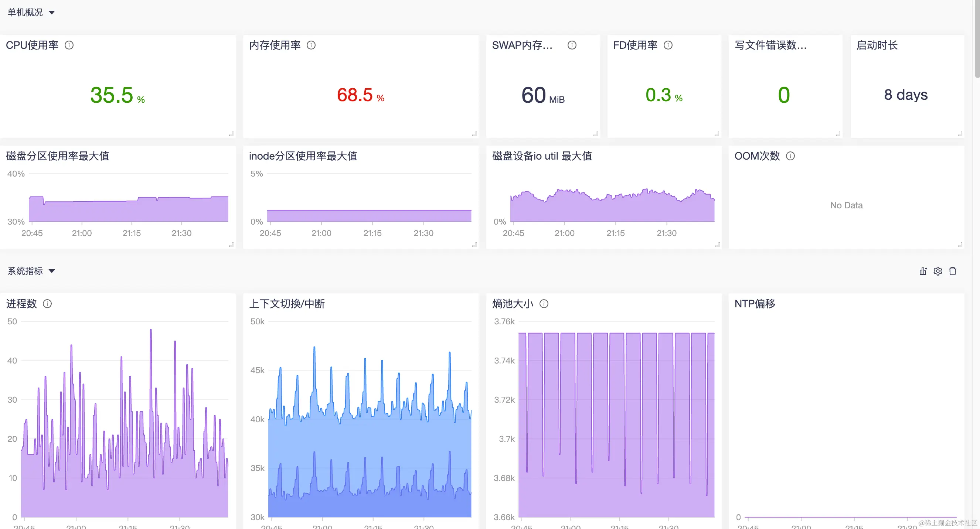Click the NTP偏移 panel title

click(x=755, y=304)
